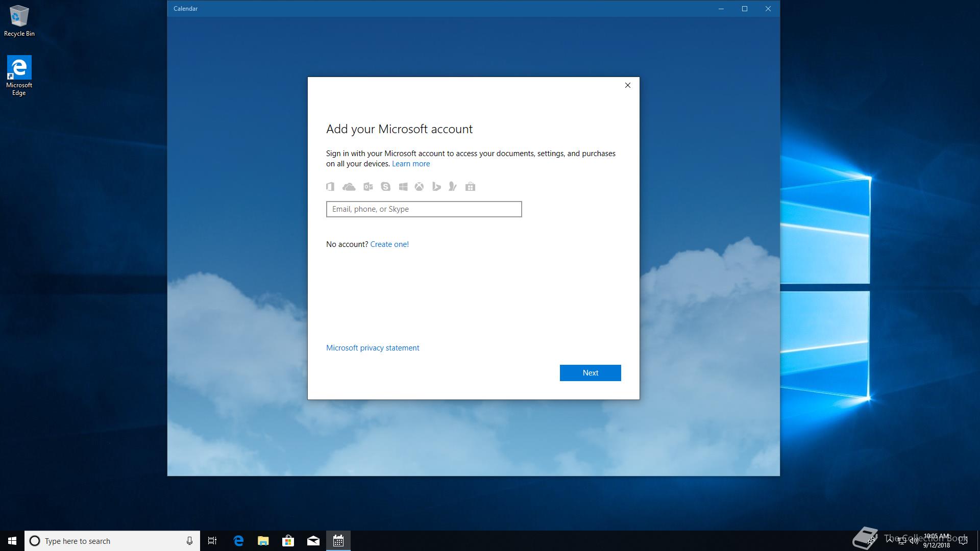Close the Add your Microsoft account dialog

pyautogui.click(x=628, y=85)
